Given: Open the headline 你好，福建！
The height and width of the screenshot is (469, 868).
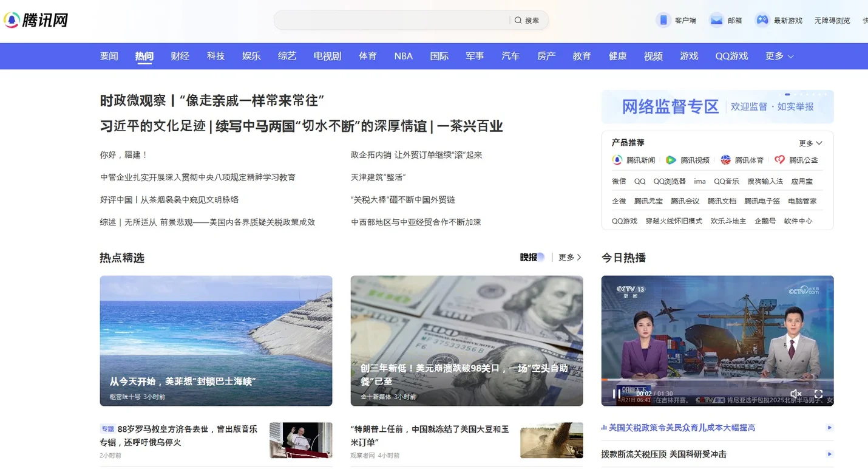Looking at the screenshot, I should [124, 155].
